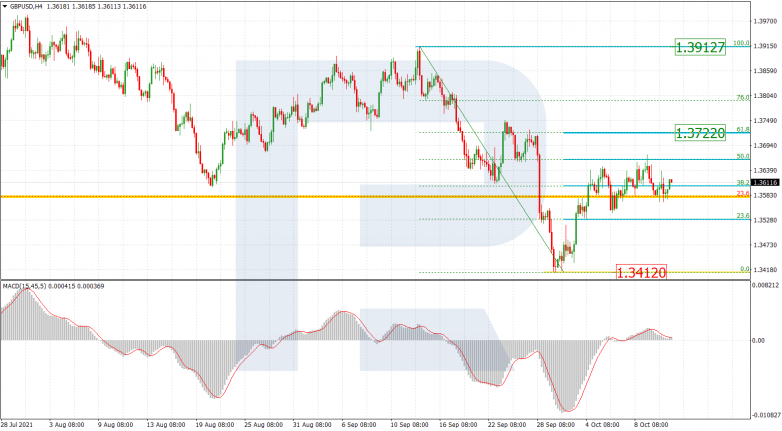
Task: Click 1.34730 on the price axis
Action: tap(766, 245)
